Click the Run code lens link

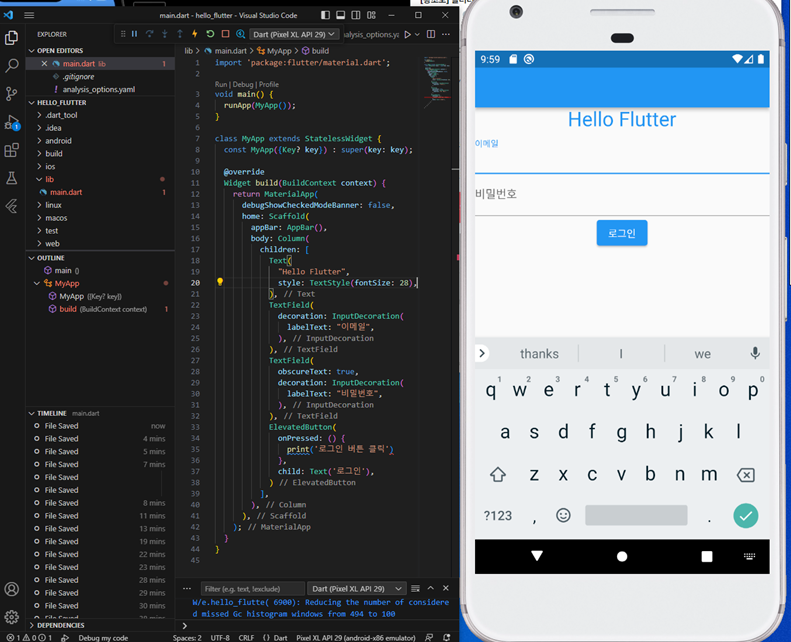(x=221, y=84)
